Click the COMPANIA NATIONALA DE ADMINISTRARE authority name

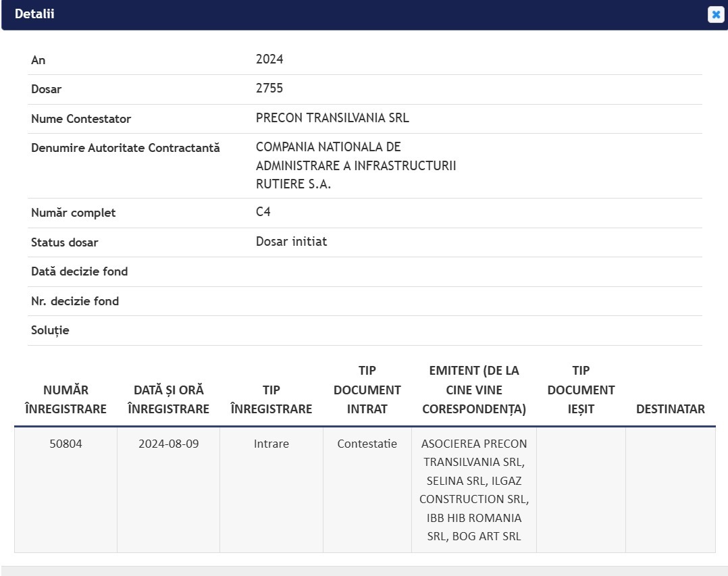(356, 165)
